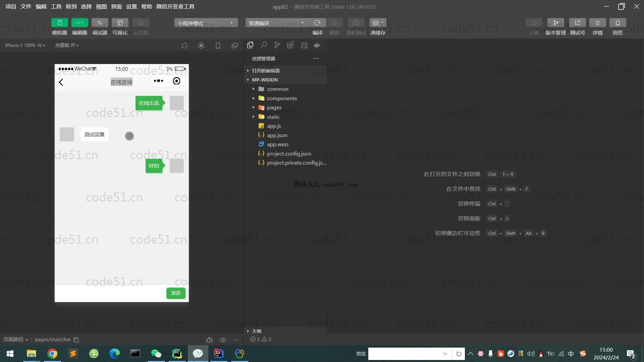Screen dimensions: 644x362
Task: Click the green send button
Action: point(176,293)
